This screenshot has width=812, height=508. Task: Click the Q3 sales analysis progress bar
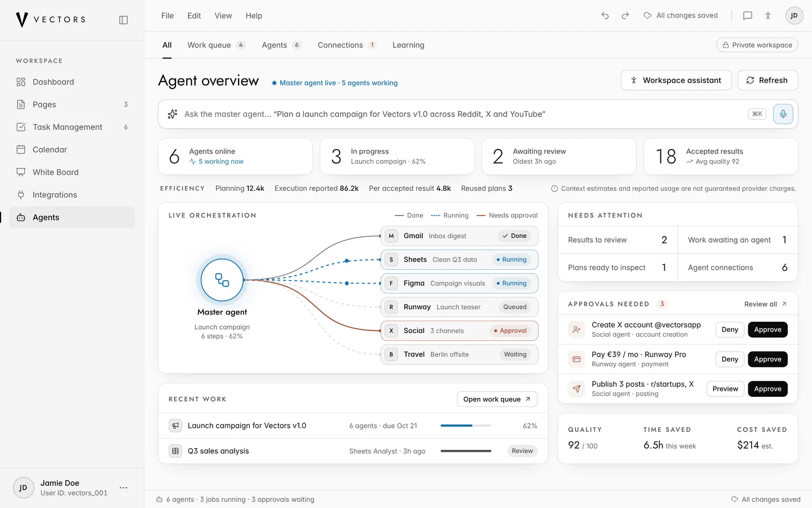466,451
